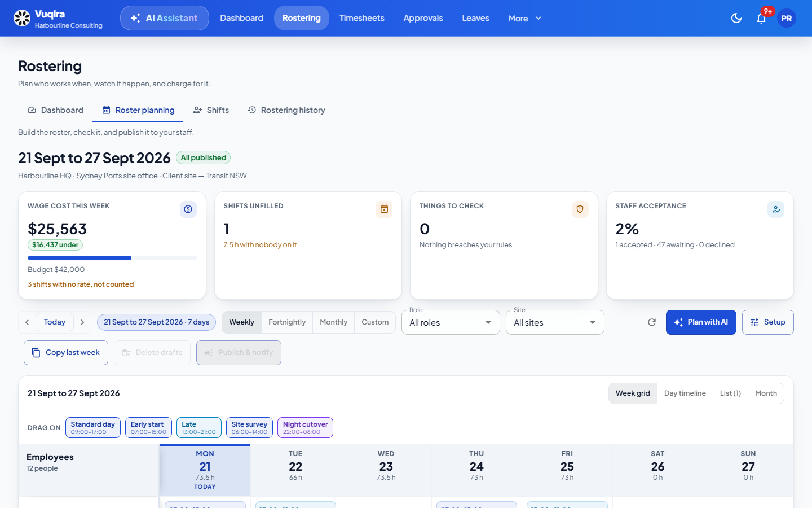812x508 pixels.
Task: Open the PR user avatar menu
Action: (x=787, y=18)
